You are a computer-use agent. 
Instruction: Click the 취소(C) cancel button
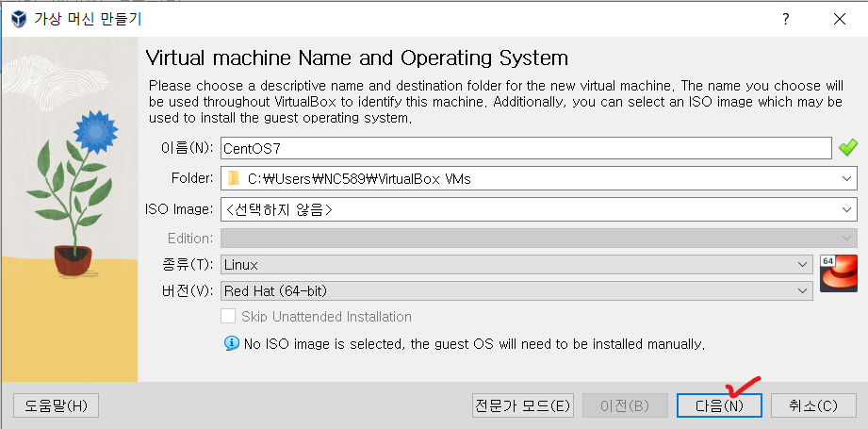point(813,405)
